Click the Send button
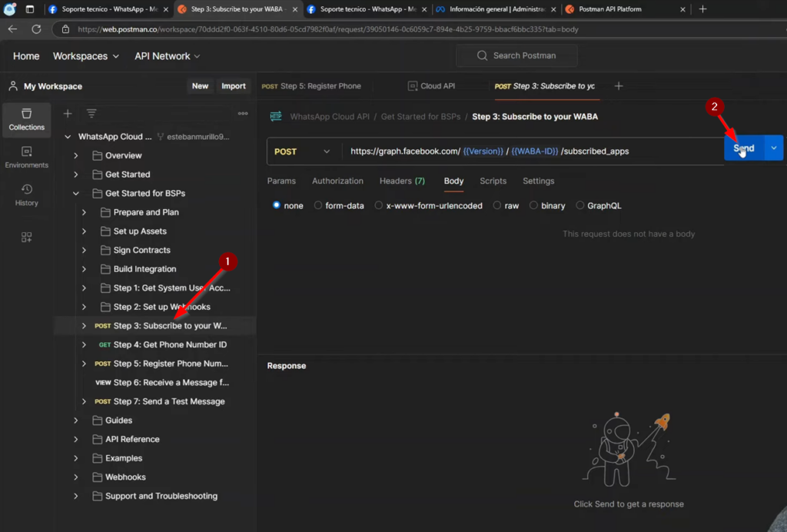This screenshot has height=532, width=787. 744,148
